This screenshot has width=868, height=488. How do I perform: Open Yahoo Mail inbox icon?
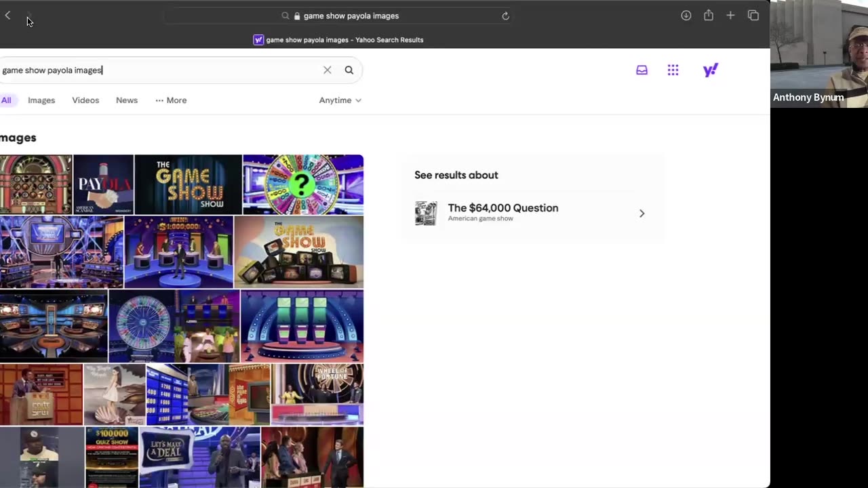(x=642, y=70)
